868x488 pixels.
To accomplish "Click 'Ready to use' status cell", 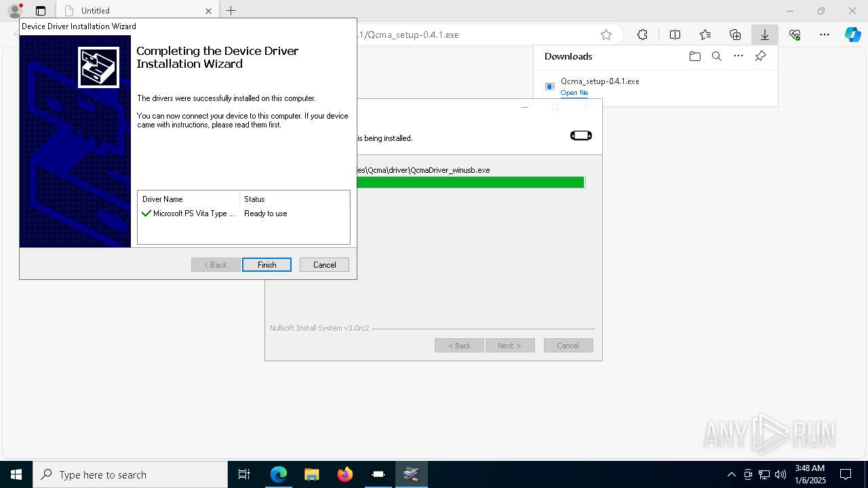I will pyautogui.click(x=266, y=213).
